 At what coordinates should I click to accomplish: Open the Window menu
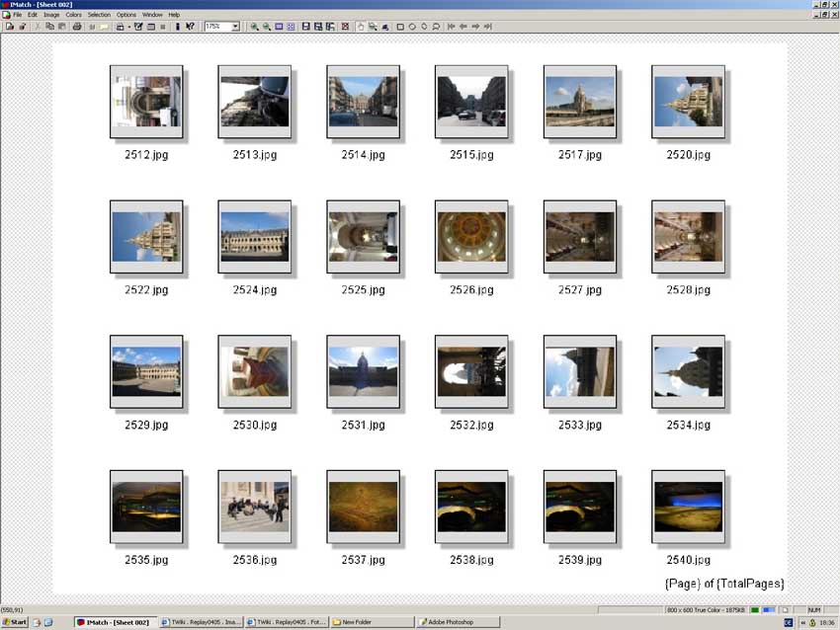click(152, 15)
